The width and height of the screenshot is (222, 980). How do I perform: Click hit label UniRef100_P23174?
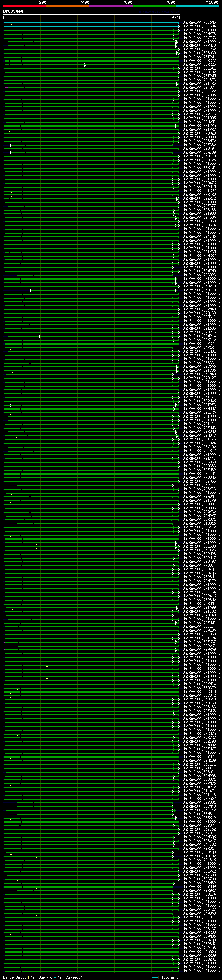coord(199,894)
